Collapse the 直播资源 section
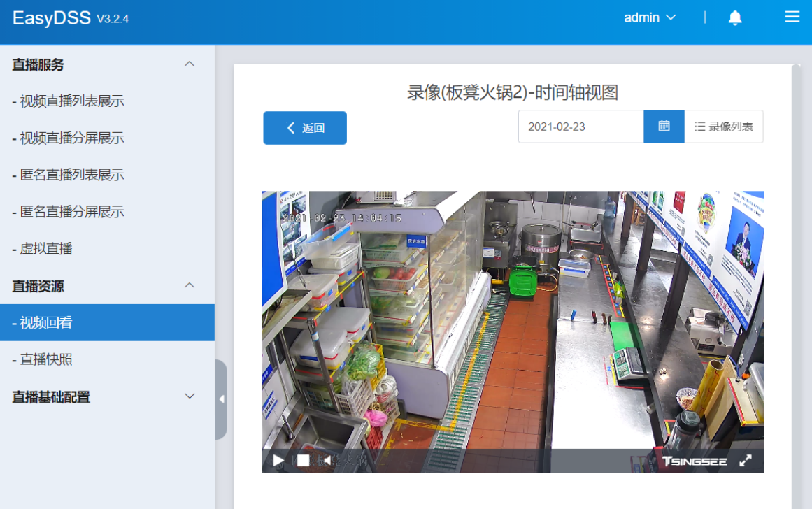The image size is (812, 509). point(189,285)
